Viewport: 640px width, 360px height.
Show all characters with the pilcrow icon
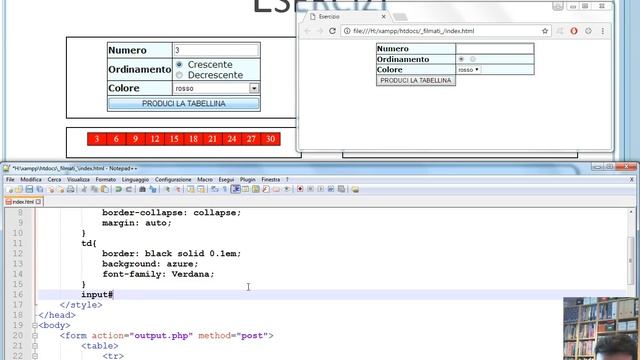pyautogui.click(x=224, y=189)
